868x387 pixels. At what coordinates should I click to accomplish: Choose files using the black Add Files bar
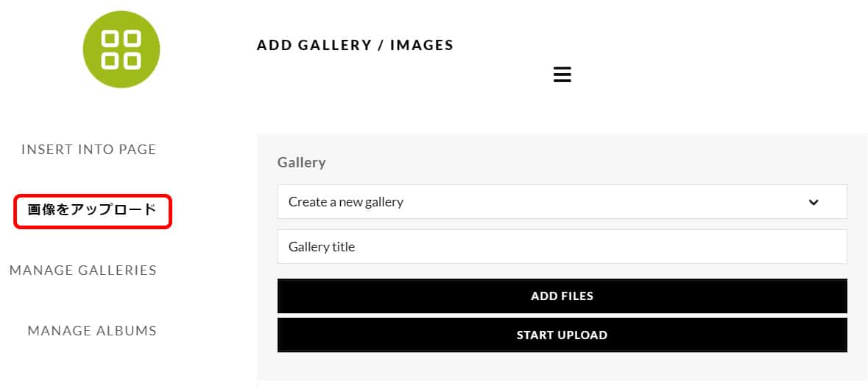point(562,296)
